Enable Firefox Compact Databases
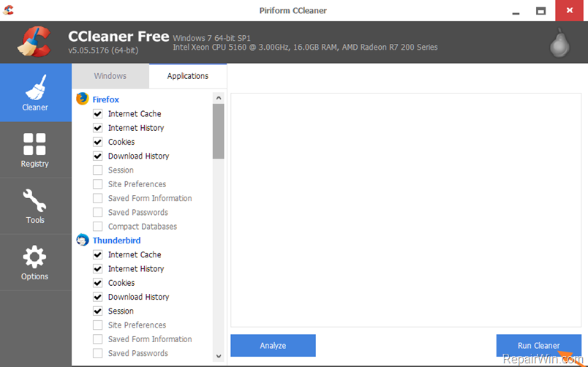588x367 pixels. click(97, 227)
